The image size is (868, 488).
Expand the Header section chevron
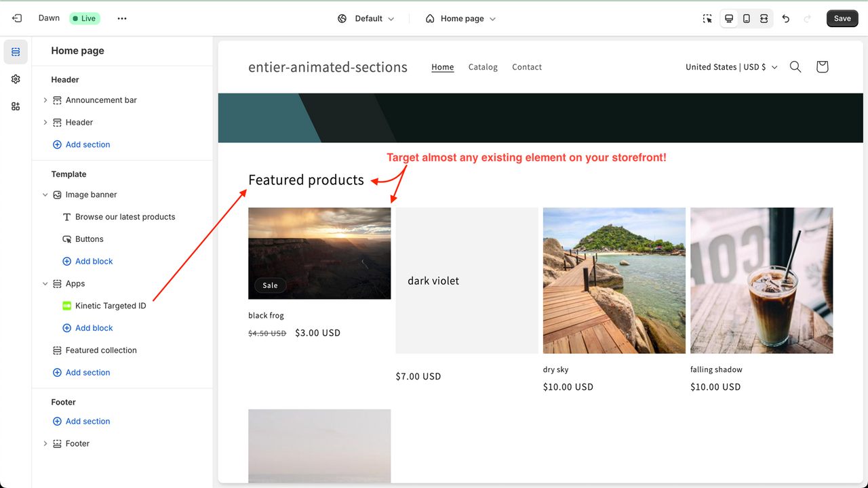click(x=45, y=123)
